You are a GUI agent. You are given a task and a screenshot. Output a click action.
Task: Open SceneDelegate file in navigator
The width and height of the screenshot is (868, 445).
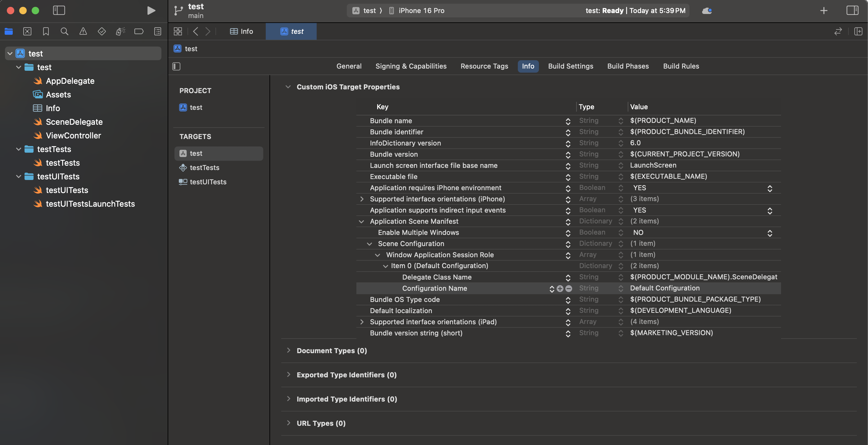coord(74,122)
